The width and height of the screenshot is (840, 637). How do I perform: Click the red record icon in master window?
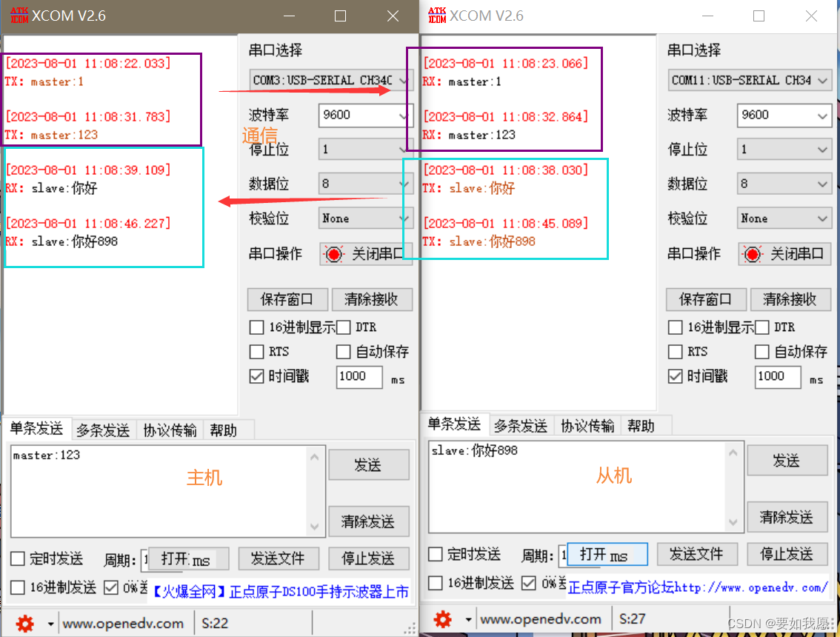[x=333, y=254]
